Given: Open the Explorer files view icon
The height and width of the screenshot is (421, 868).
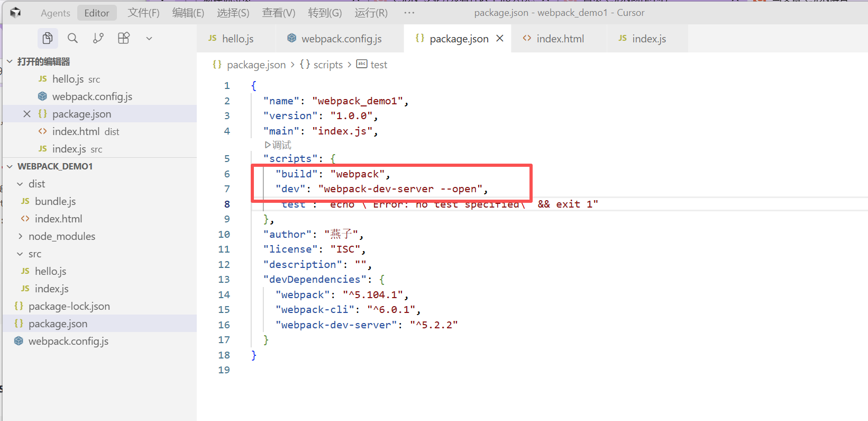Looking at the screenshot, I should [48, 38].
